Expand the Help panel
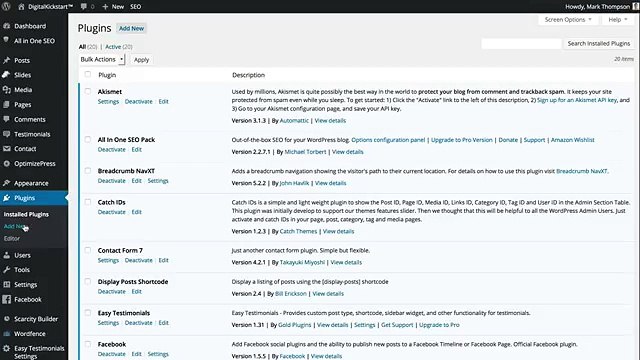This screenshot has width=640, height=360. tap(618, 20)
